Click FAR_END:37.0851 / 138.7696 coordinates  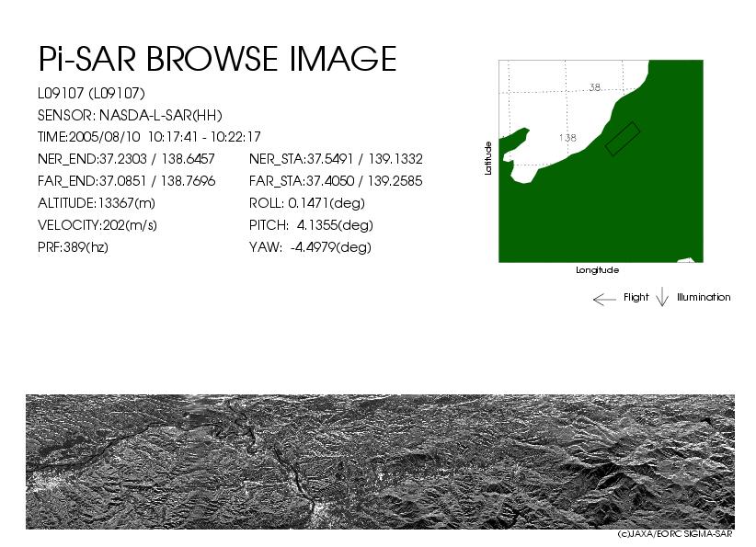click(x=126, y=181)
